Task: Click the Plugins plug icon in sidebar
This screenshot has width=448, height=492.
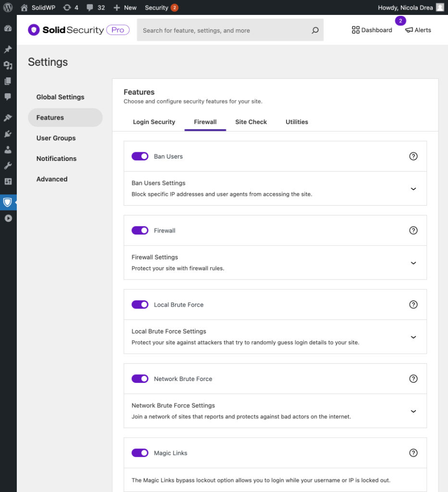Action: click(x=8, y=134)
